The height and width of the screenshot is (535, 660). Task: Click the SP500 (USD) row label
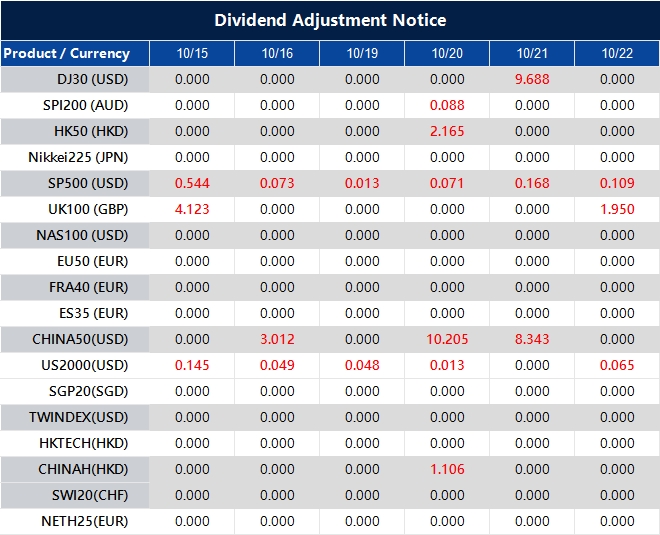tap(88, 184)
